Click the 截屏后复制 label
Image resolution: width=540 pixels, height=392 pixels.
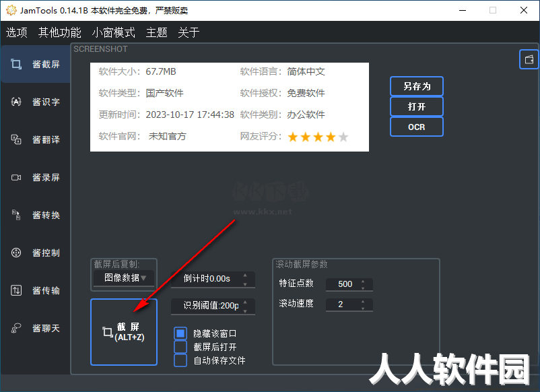click(116, 264)
